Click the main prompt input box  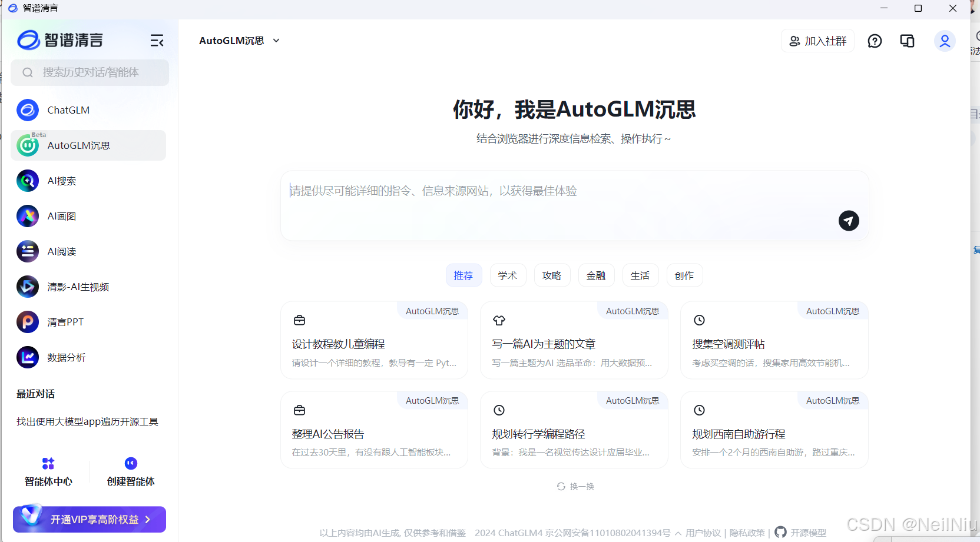pos(575,205)
